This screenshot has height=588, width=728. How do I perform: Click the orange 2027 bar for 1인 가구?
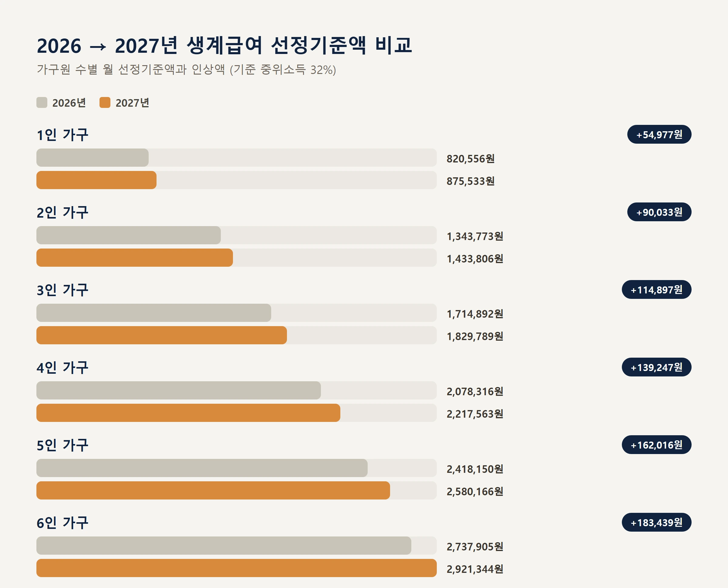96,180
